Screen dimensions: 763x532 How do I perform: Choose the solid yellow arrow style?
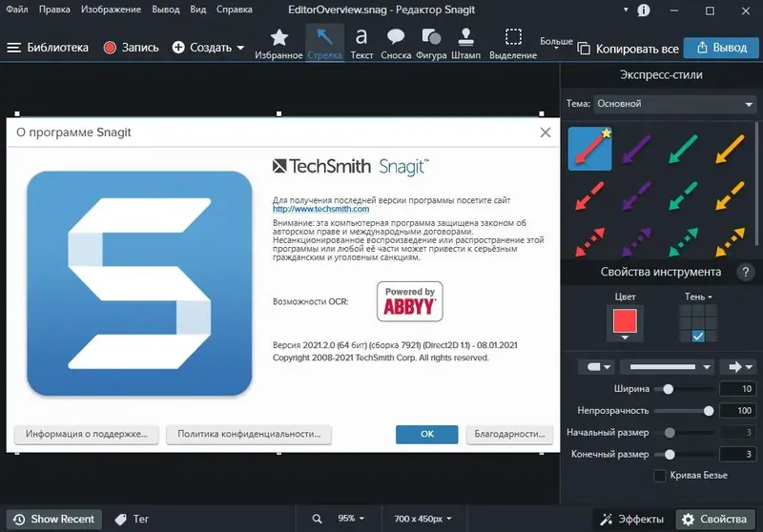pyautogui.click(x=730, y=149)
